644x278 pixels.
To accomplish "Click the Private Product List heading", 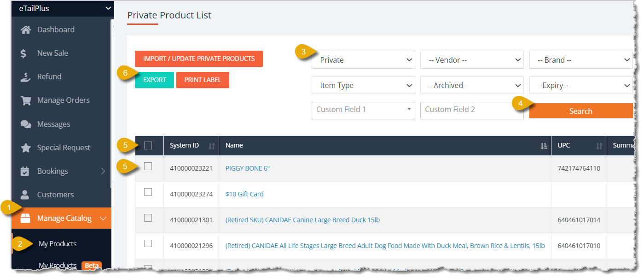I will click(x=169, y=15).
